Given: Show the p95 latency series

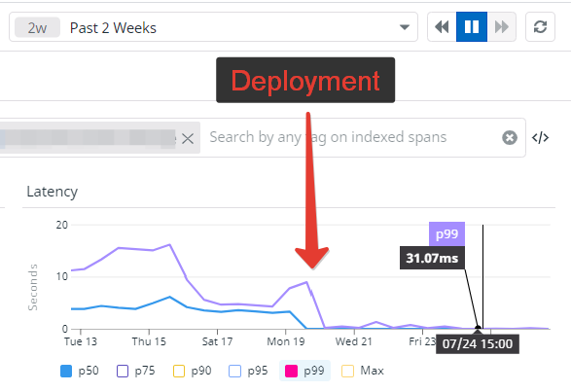Looking at the screenshot, I should pyautogui.click(x=248, y=371).
